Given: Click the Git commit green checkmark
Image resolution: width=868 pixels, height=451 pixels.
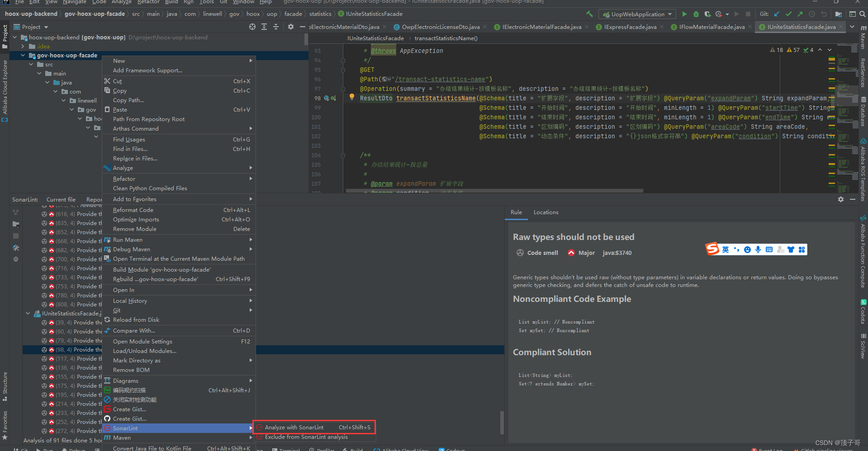Looking at the screenshot, I should coord(789,14).
